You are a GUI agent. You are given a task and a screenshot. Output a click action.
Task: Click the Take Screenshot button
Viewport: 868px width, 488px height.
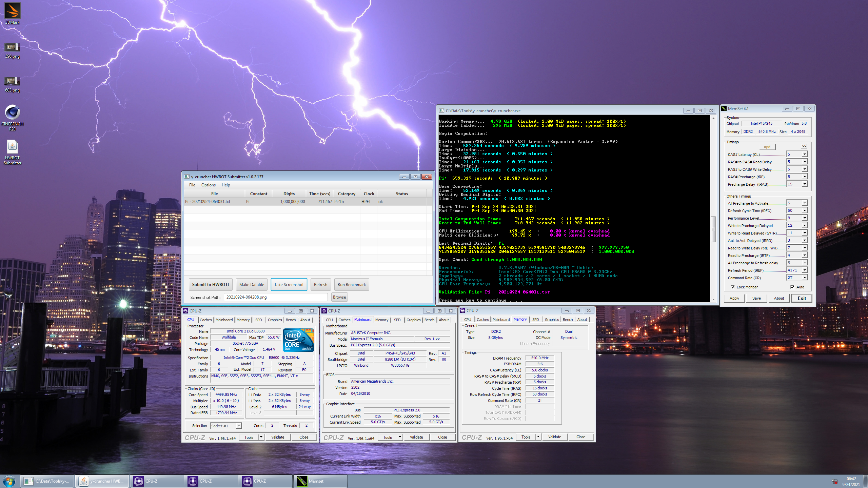pyautogui.click(x=289, y=285)
